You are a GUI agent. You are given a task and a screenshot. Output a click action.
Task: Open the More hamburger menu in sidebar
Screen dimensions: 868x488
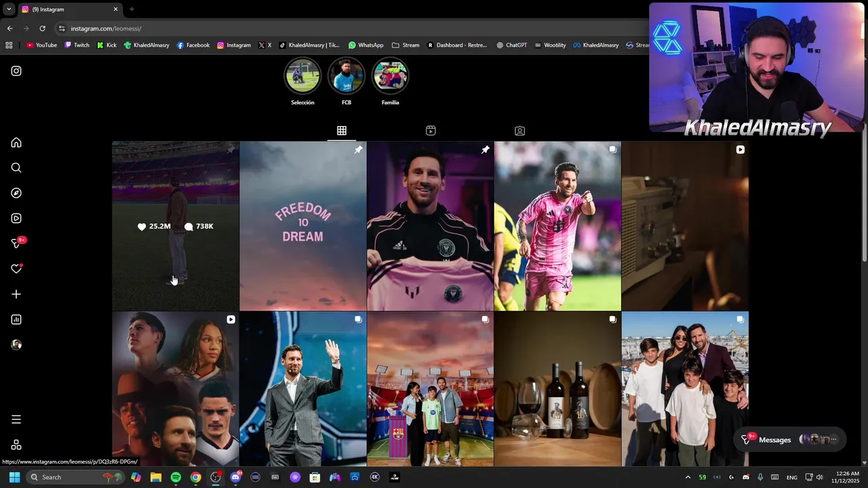coord(16,420)
